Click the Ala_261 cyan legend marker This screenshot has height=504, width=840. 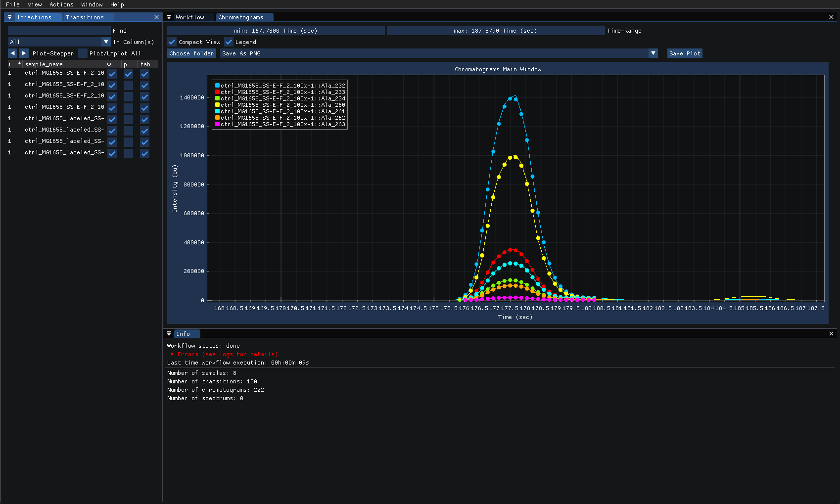click(217, 111)
